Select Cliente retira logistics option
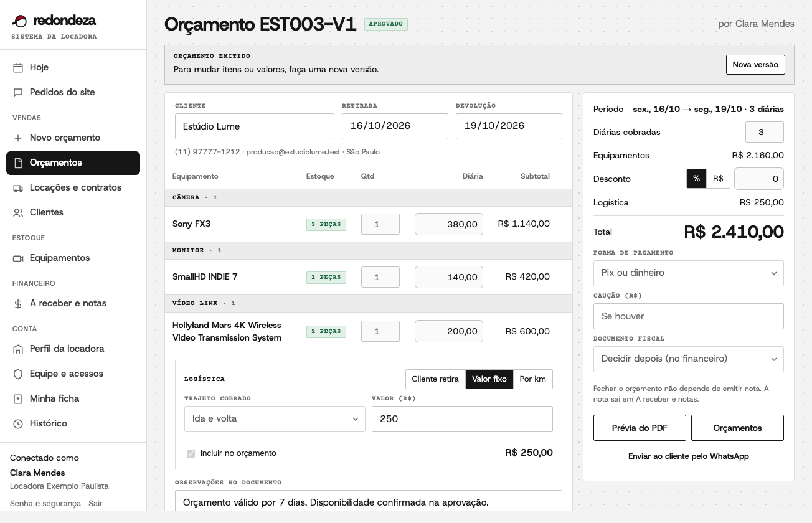 (435, 379)
